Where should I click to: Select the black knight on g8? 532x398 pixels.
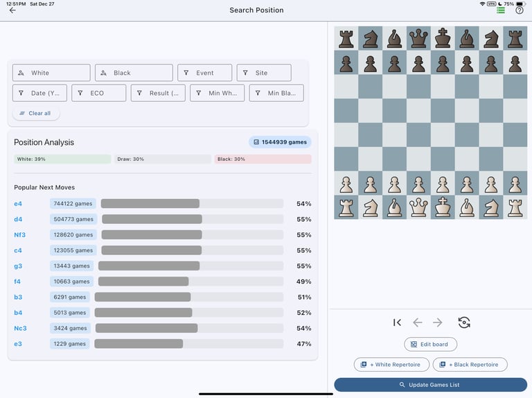coord(491,39)
